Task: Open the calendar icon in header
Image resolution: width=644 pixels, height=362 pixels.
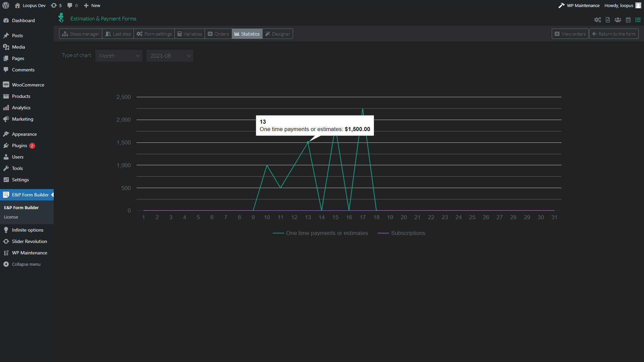Action: 628,20
